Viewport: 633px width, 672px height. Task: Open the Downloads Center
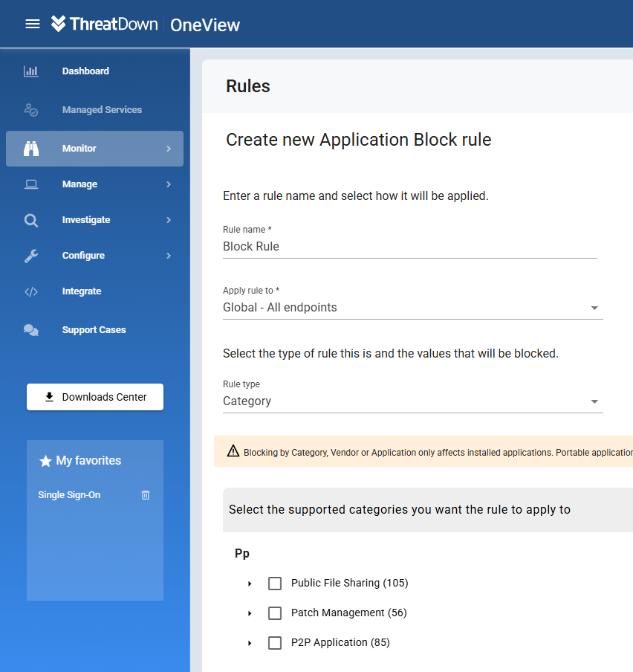95,397
